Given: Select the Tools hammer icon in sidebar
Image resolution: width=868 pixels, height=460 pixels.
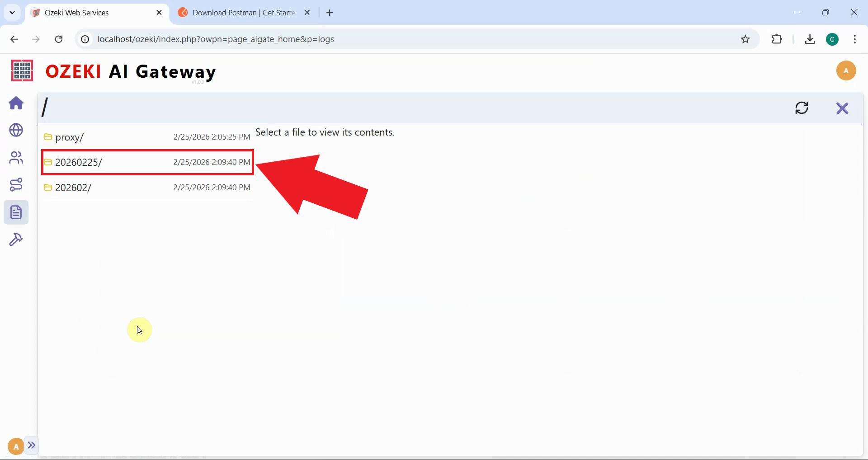Looking at the screenshot, I should [16, 239].
